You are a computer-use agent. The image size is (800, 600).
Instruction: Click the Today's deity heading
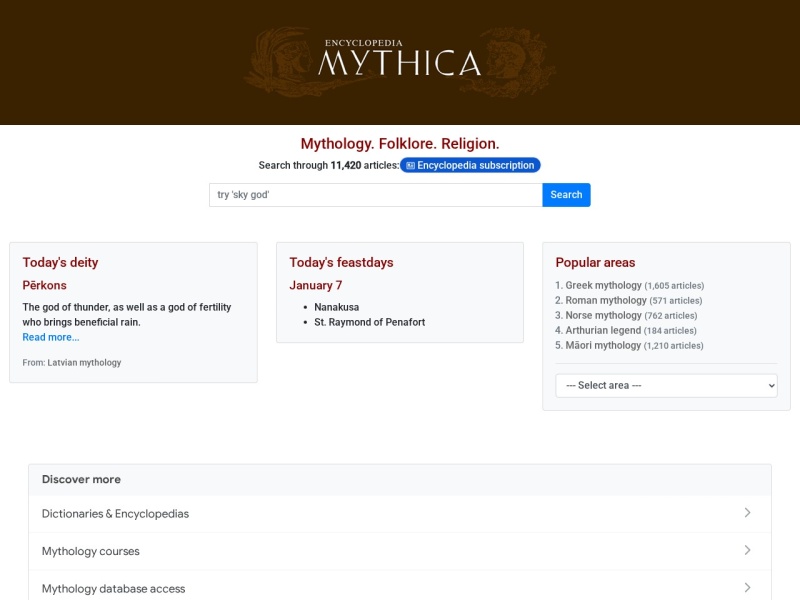click(x=60, y=262)
